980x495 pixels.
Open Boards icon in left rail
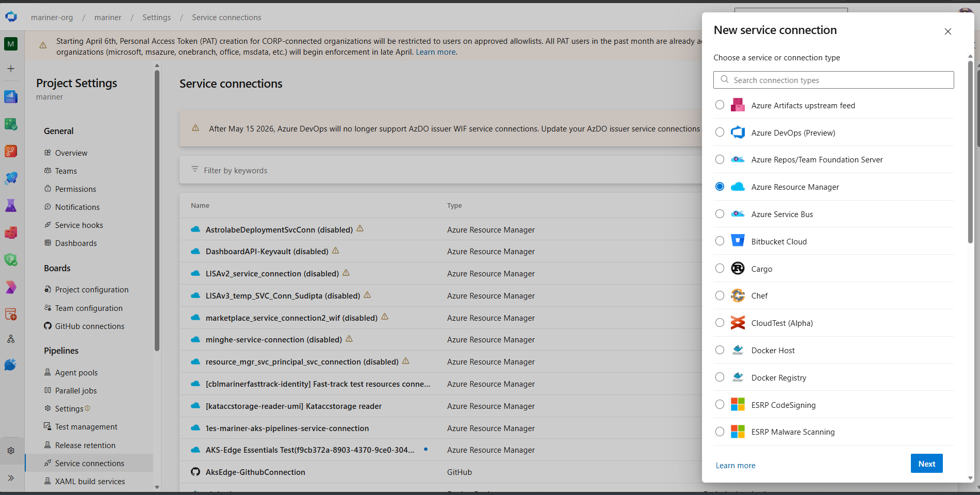click(x=11, y=96)
